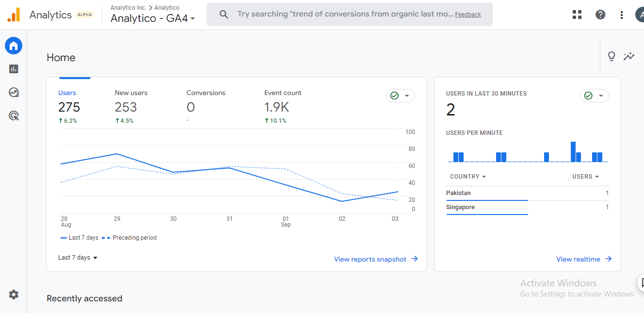This screenshot has width=644, height=313.
Task: Open the Help question mark icon
Action: point(600,15)
